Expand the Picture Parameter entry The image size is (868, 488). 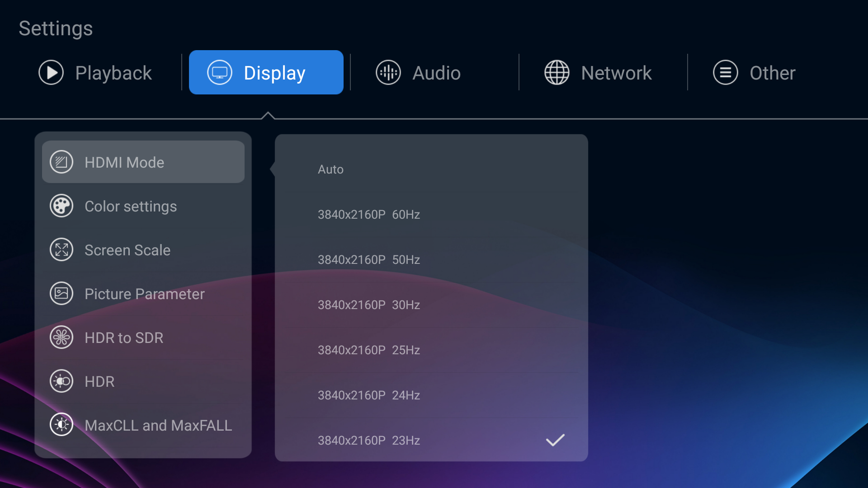pos(144,294)
